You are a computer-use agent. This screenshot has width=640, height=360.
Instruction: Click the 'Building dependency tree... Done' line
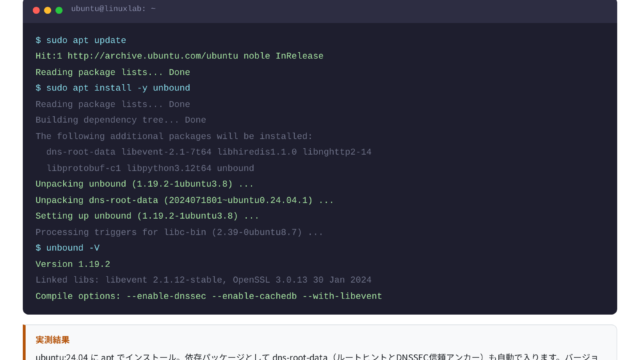click(121, 120)
